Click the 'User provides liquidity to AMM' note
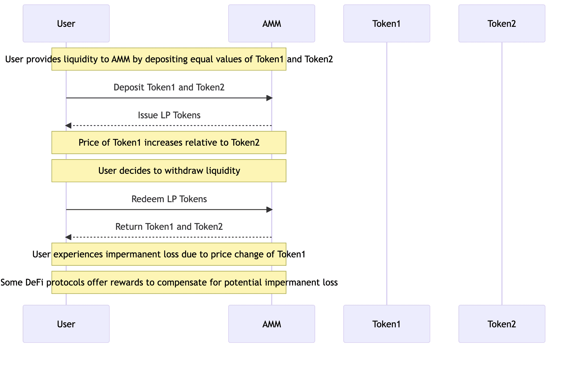The height and width of the screenshot is (387, 588). [x=169, y=59]
